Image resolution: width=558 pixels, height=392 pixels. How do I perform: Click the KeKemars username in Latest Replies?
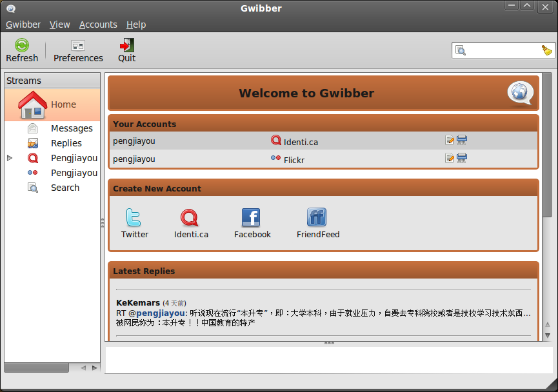click(137, 303)
